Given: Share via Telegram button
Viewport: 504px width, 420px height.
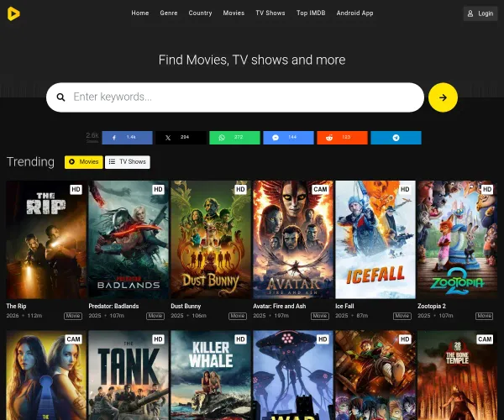Looking at the screenshot, I should click(x=396, y=138).
